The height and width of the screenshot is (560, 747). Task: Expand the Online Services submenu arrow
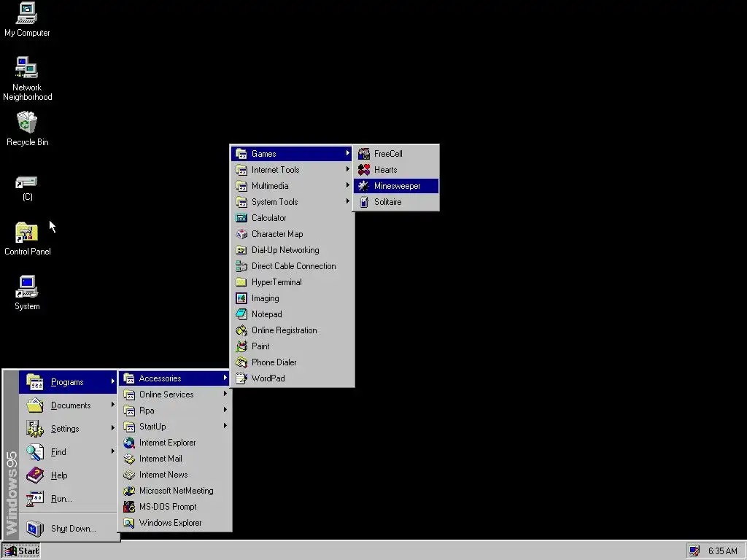pos(225,394)
